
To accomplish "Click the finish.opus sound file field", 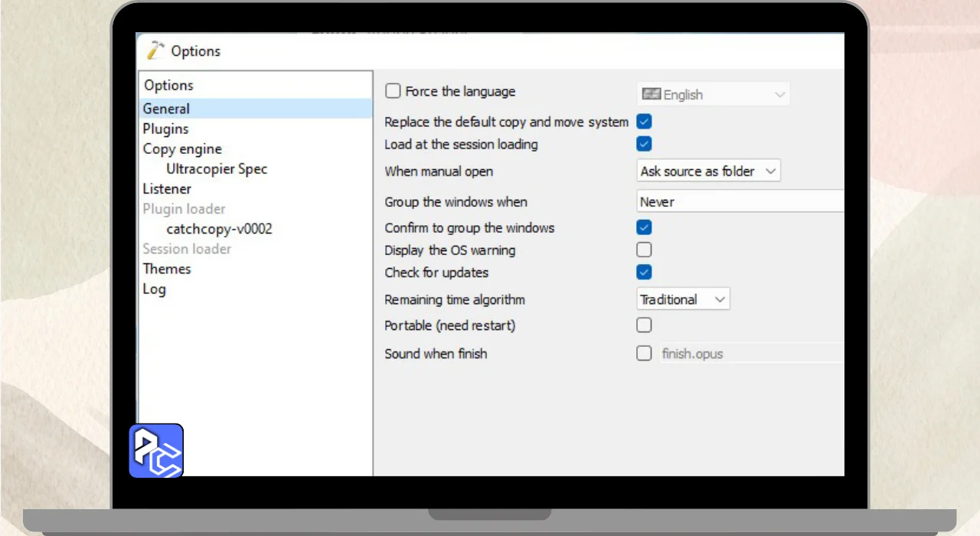I will click(750, 354).
